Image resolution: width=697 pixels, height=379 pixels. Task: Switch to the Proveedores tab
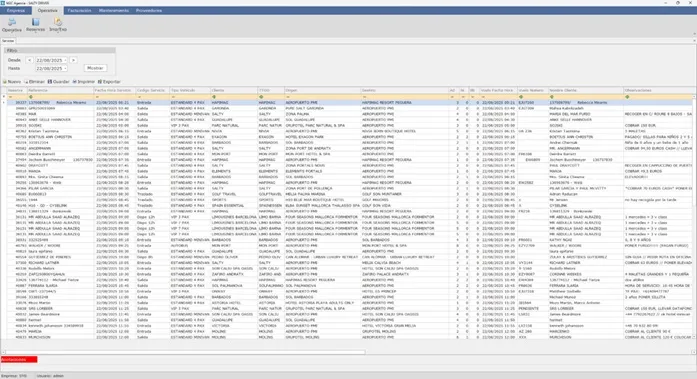(149, 10)
